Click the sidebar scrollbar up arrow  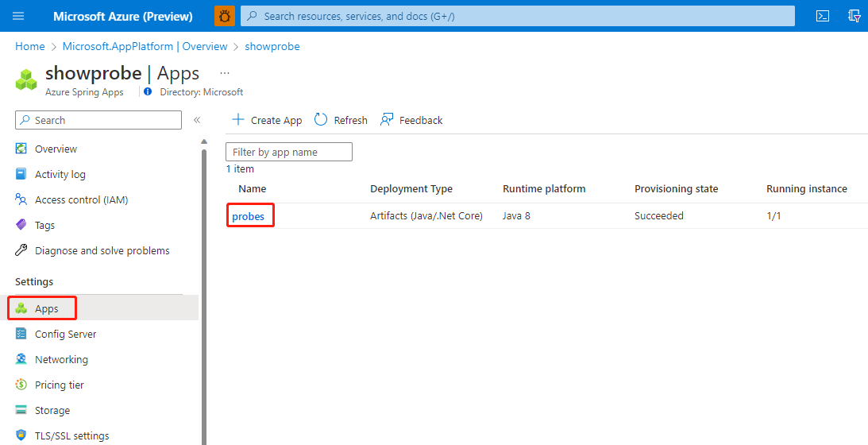pyautogui.click(x=204, y=141)
